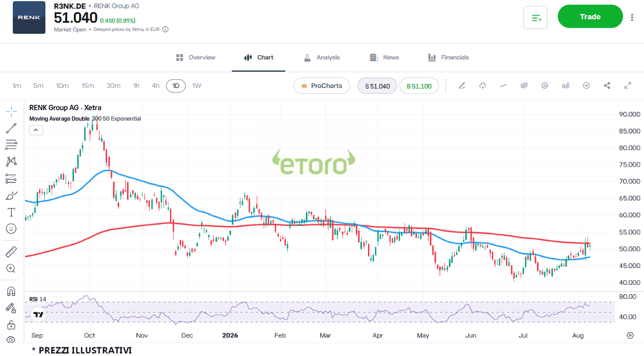Open the Financials tab
The height and width of the screenshot is (356, 644).
[448, 58]
